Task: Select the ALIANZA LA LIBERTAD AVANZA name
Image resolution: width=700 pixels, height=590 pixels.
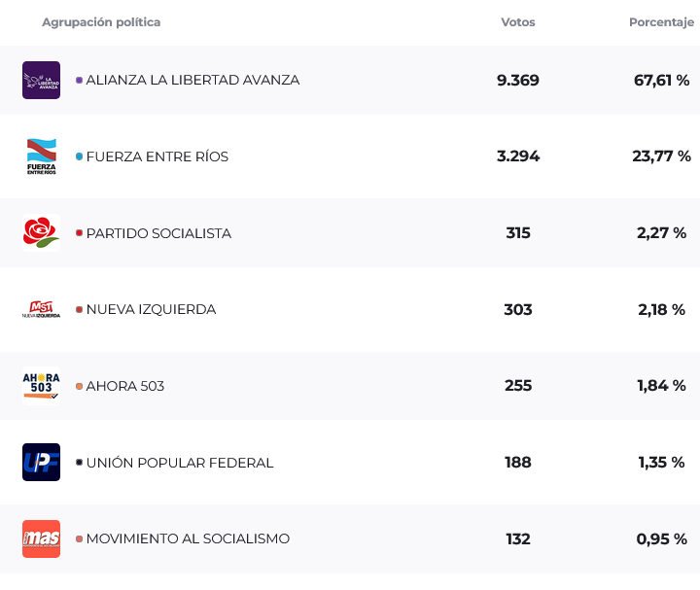Action: 192,80
